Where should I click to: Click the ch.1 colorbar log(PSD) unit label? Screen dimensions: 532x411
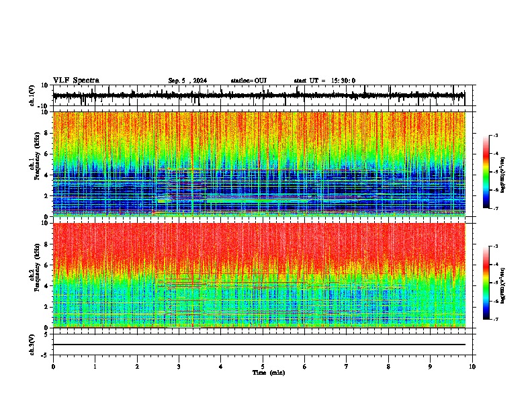(x=503, y=175)
